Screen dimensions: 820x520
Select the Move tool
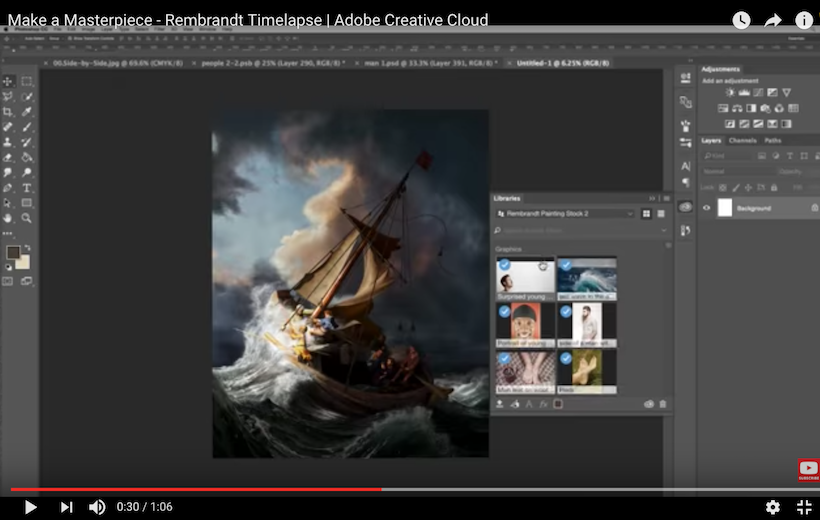(8, 81)
